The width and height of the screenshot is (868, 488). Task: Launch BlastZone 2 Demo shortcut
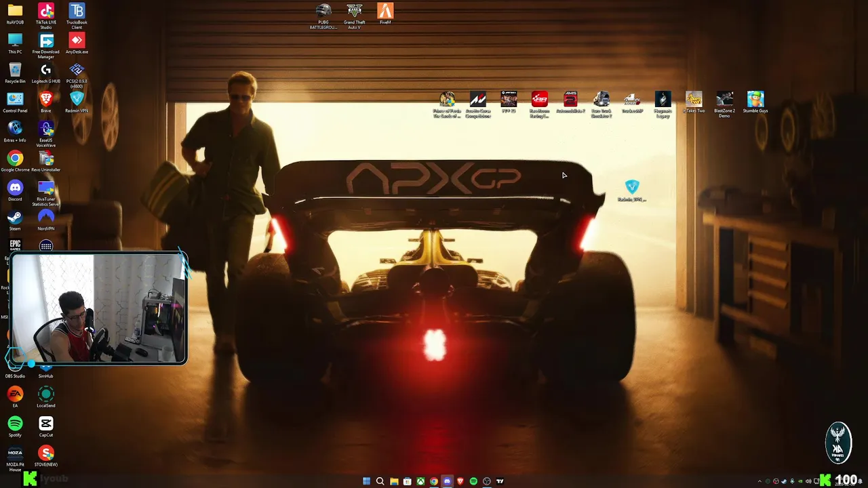pyautogui.click(x=724, y=104)
